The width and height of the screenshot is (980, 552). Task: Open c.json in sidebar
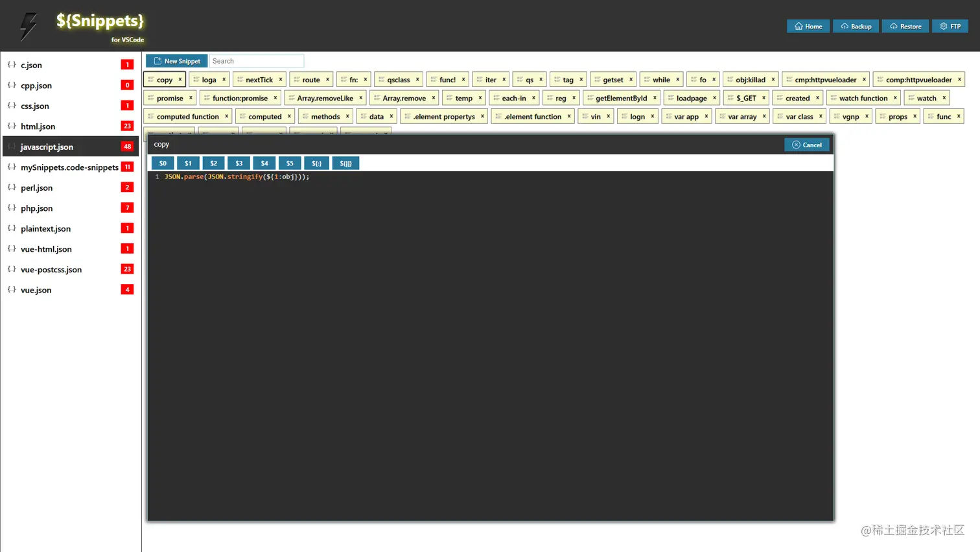[x=71, y=65]
